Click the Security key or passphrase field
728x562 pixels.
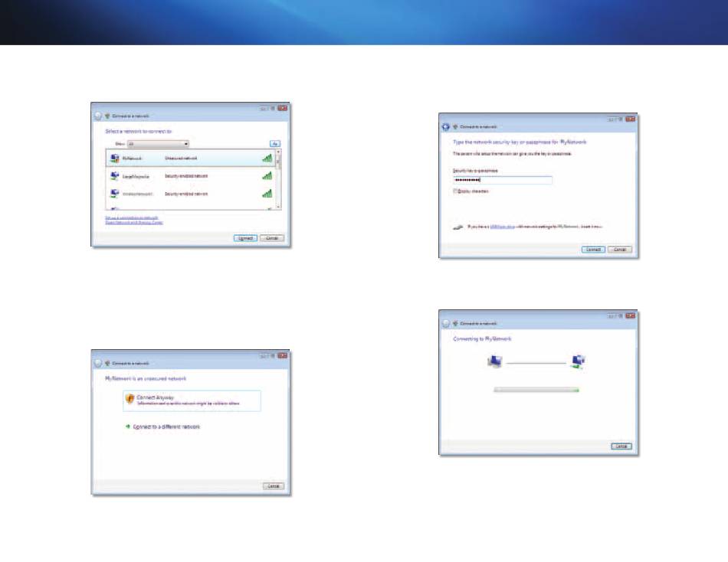[502, 181]
